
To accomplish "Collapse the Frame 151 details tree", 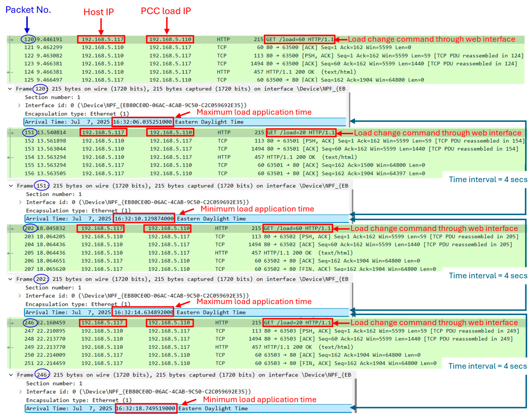I will pyautogui.click(x=11, y=186).
